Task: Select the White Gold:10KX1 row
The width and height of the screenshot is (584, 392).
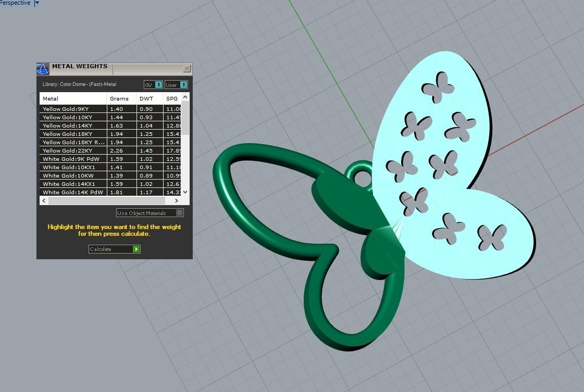Action: click(110, 167)
